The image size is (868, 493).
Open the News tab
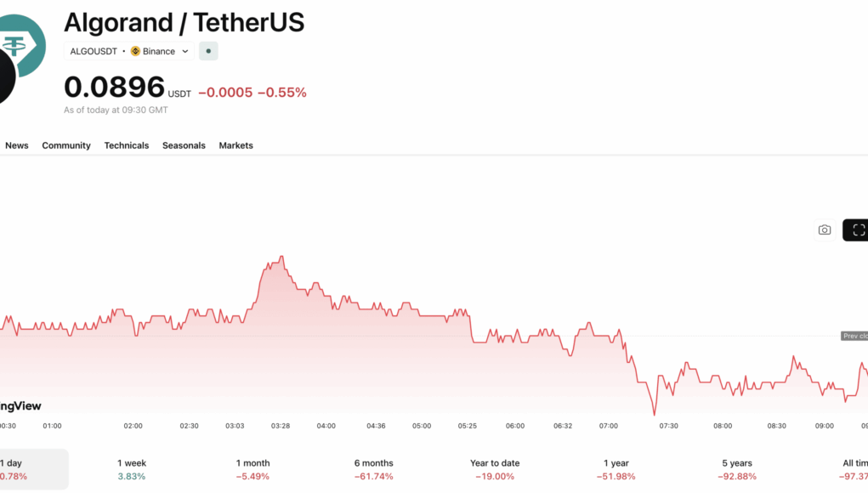coord(17,145)
